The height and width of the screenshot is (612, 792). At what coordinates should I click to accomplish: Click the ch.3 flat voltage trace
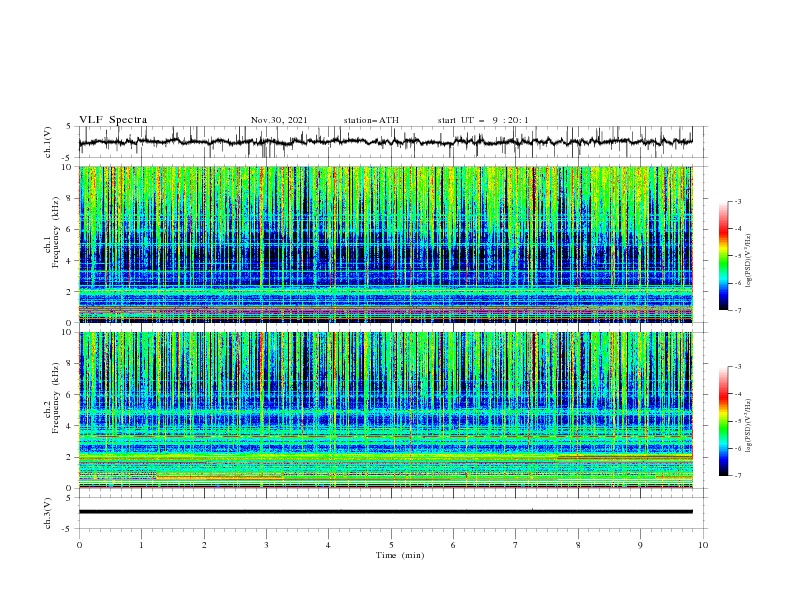click(385, 512)
